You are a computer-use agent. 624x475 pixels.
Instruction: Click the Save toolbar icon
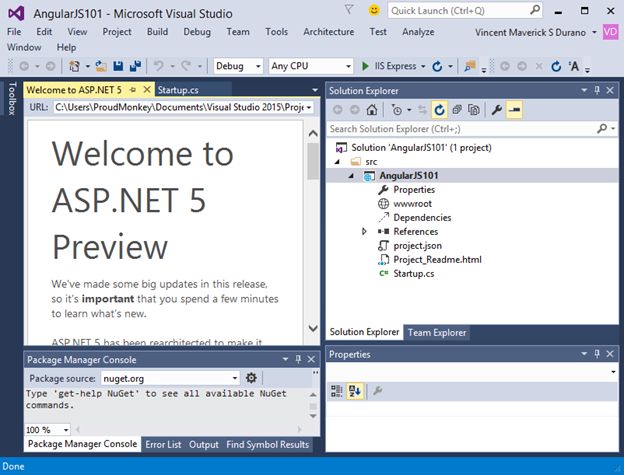[118, 66]
